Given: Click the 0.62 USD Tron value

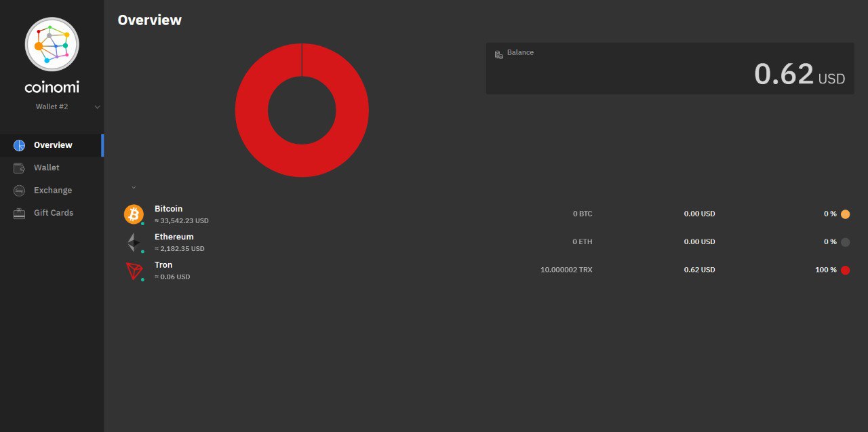Looking at the screenshot, I should pyautogui.click(x=699, y=270).
